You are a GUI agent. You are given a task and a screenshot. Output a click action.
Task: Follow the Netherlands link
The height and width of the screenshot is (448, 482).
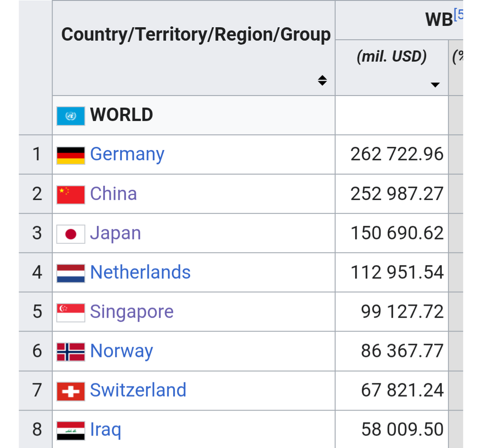[140, 272]
